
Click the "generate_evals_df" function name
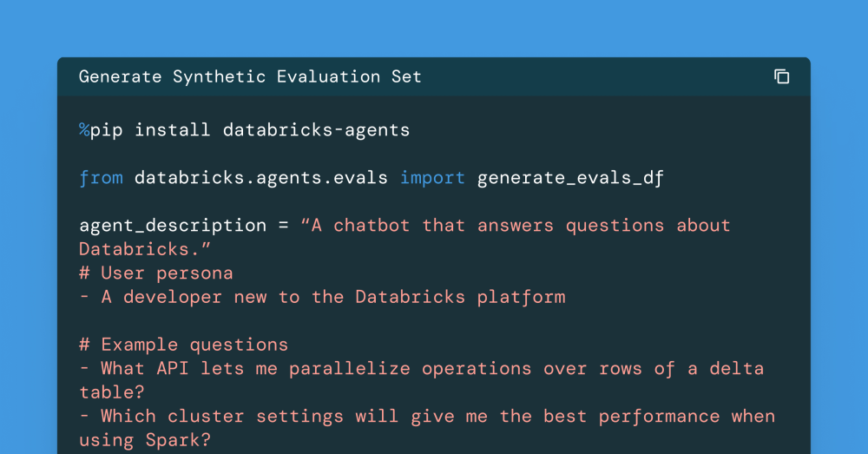pyautogui.click(x=570, y=178)
